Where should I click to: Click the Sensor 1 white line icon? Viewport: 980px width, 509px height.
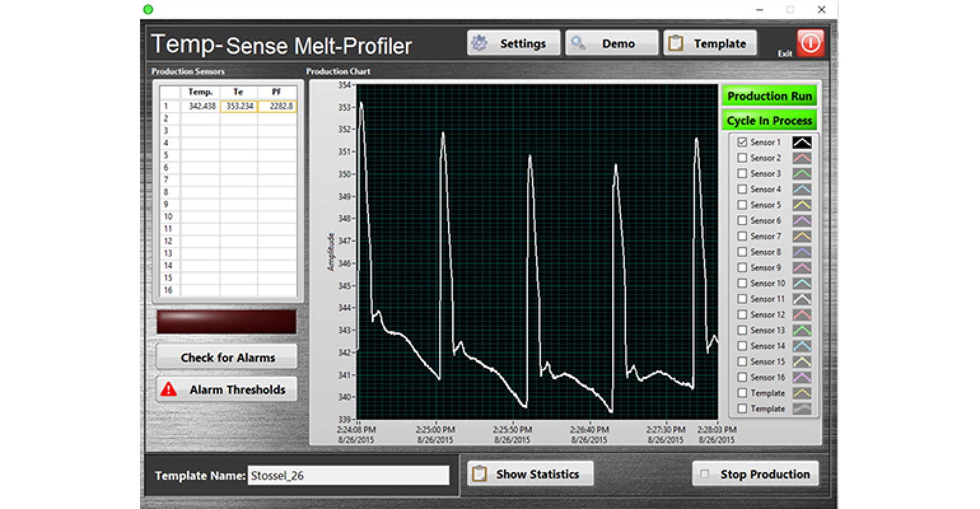pyautogui.click(x=802, y=143)
